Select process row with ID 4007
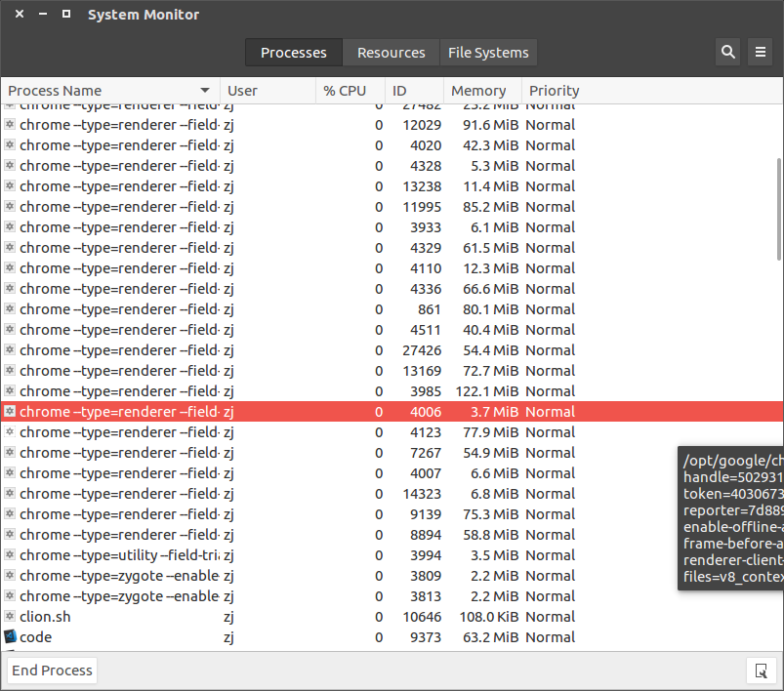 392,473
